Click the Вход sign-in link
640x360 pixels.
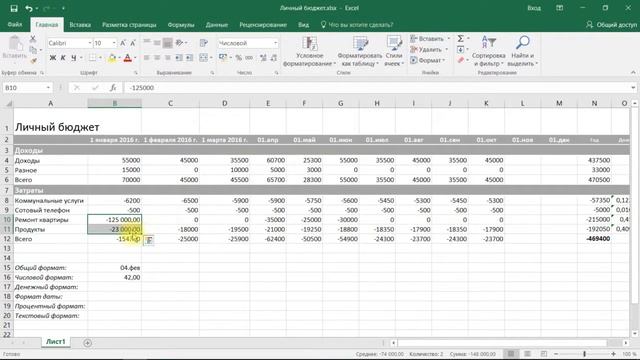(x=534, y=8)
